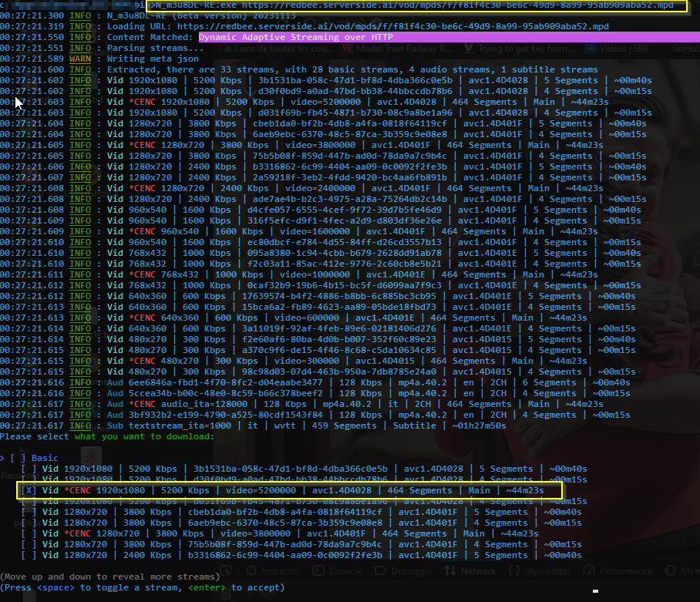Click 'Dynamic Adaptive Streaming over HTTP' highlighted text
Screen dimensions: 700x602
(x=296, y=37)
